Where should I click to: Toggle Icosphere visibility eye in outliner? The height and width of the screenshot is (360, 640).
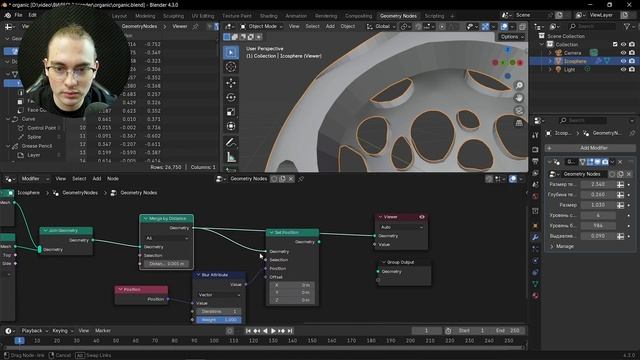623,61
